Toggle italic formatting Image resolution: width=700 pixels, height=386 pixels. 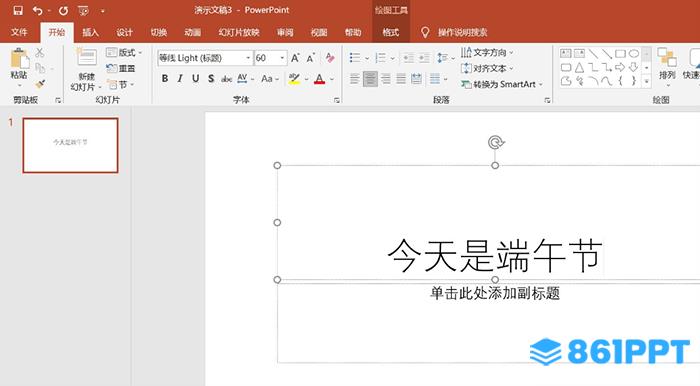(180, 79)
